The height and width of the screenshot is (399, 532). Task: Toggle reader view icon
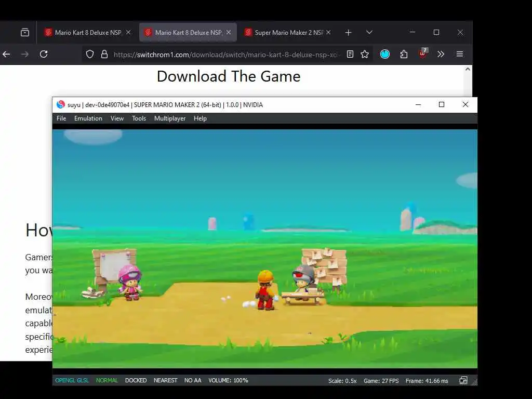(350, 54)
